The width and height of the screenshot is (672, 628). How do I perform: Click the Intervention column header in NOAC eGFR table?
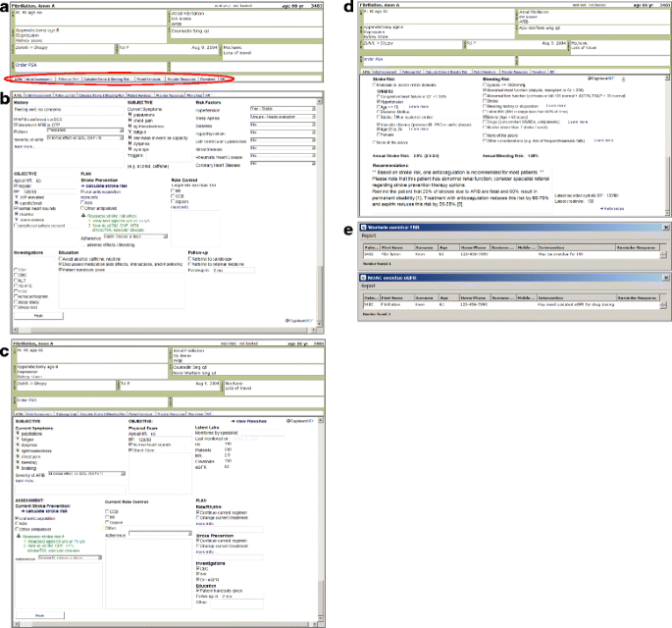click(x=577, y=297)
